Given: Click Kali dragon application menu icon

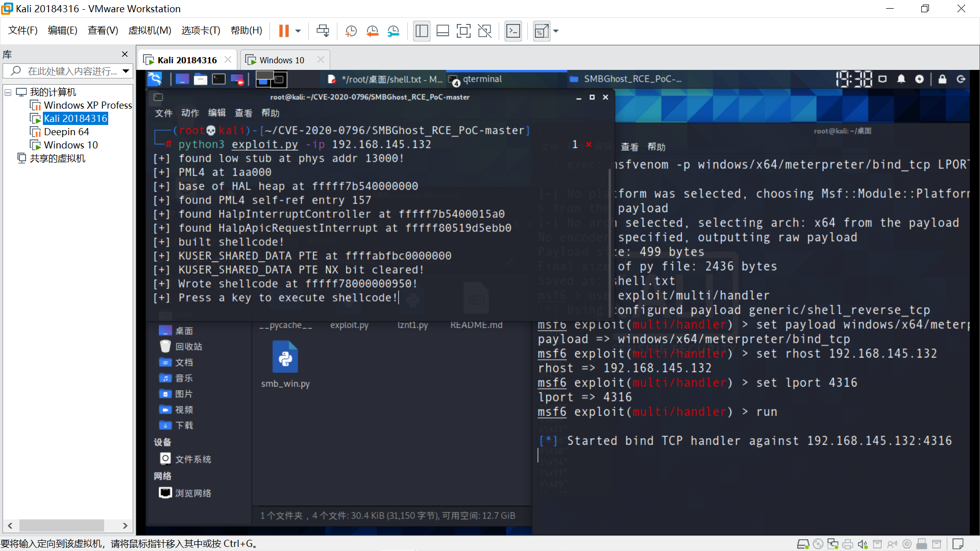Looking at the screenshot, I should coord(155,79).
